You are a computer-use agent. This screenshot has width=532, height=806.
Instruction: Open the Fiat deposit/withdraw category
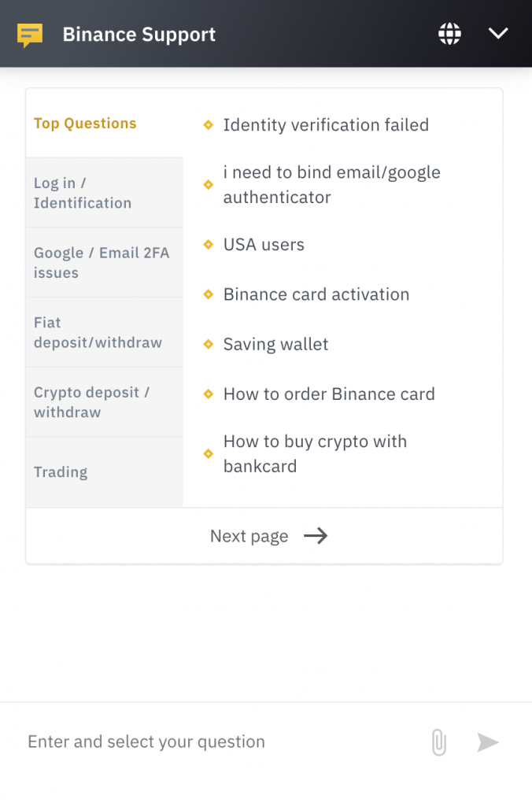tap(105, 333)
